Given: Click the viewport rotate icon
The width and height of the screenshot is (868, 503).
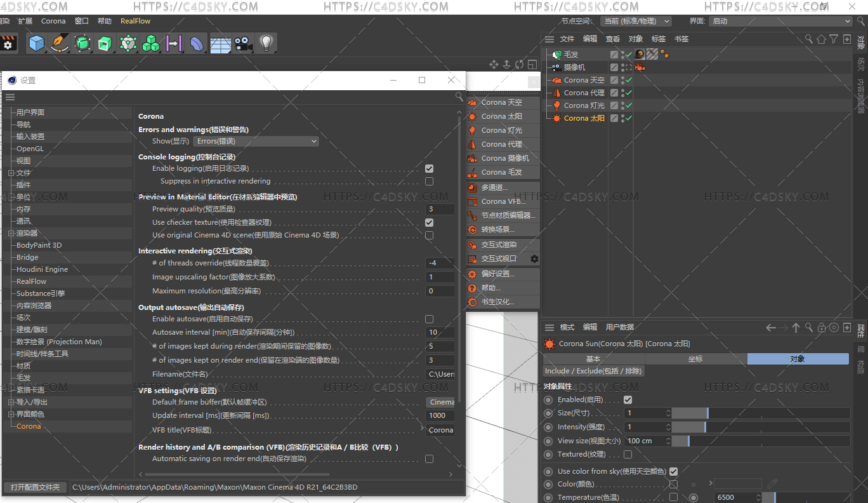Looking at the screenshot, I should pos(519,64).
